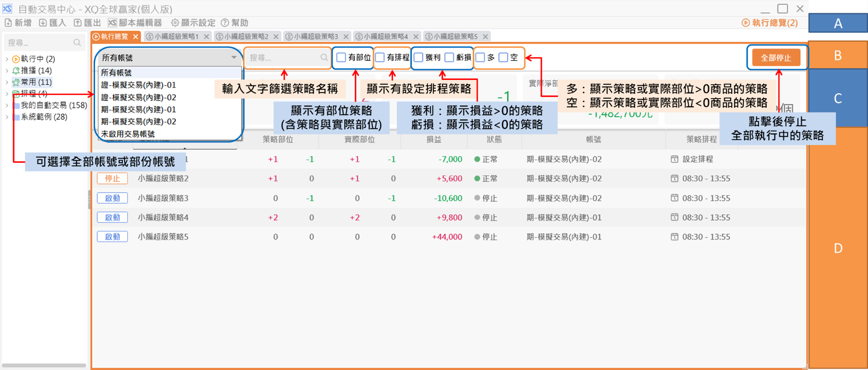Image resolution: width=868 pixels, height=370 pixels.
Task: Click the 幫助 help icon
Action: pos(225,23)
